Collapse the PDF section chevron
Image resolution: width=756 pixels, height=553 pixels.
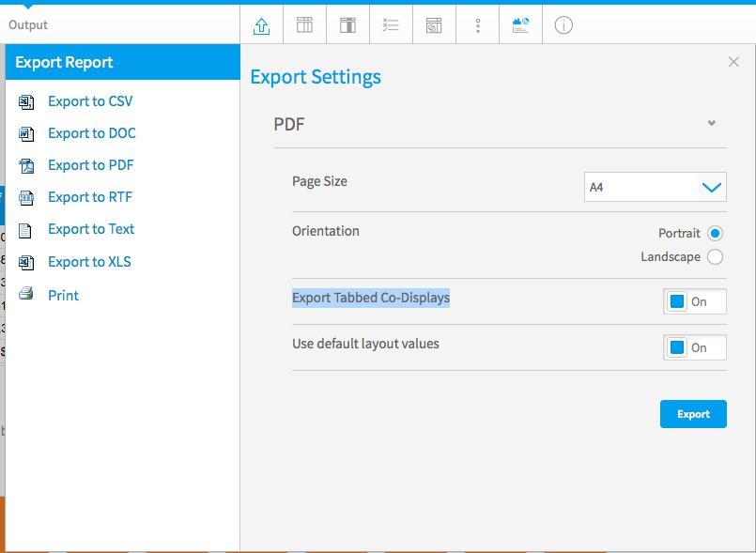[x=711, y=123]
